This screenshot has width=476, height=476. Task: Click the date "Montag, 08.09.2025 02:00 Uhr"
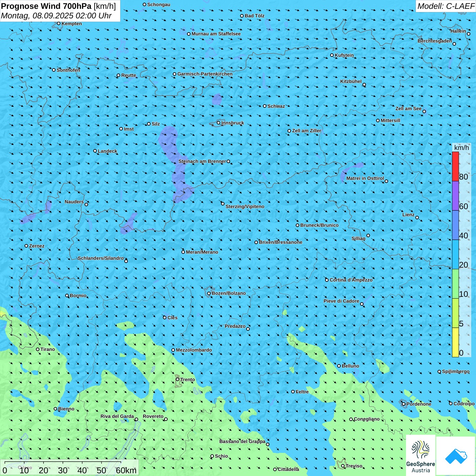click(x=56, y=16)
